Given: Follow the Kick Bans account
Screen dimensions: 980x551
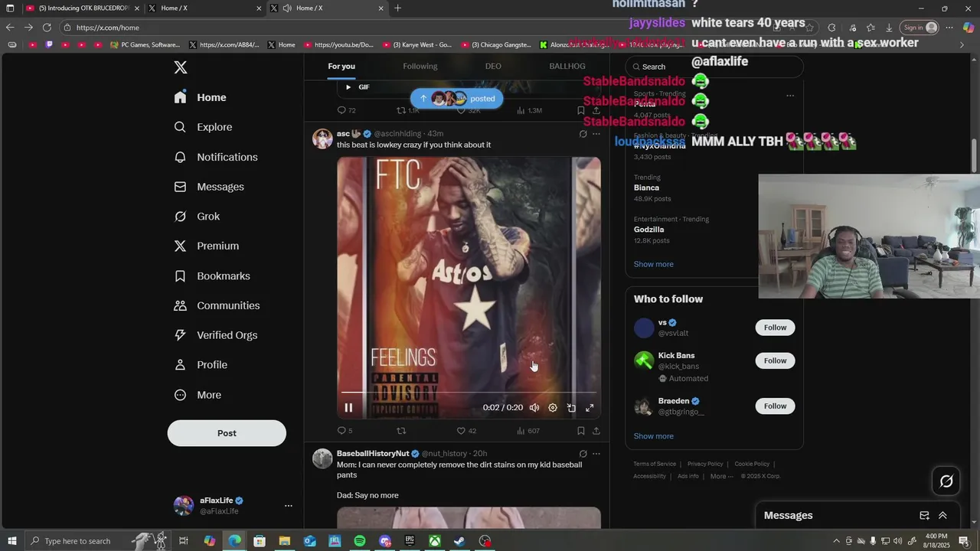Looking at the screenshot, I should coord(775,360).
